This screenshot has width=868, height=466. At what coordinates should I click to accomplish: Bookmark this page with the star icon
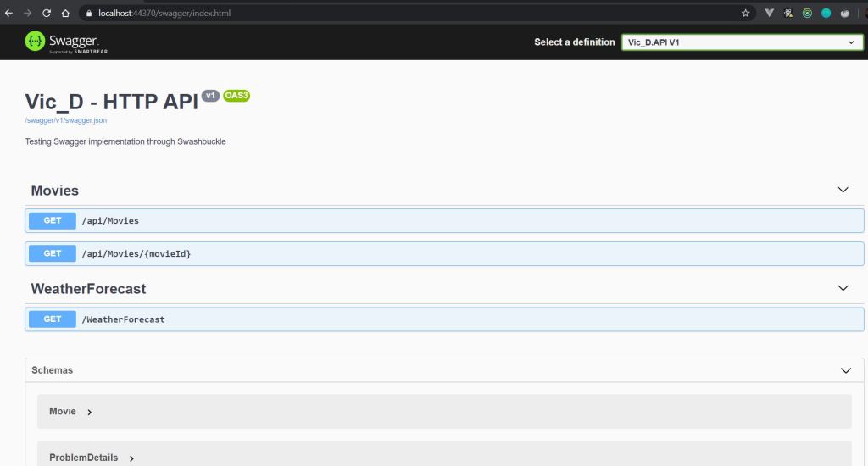coord(745,14)
